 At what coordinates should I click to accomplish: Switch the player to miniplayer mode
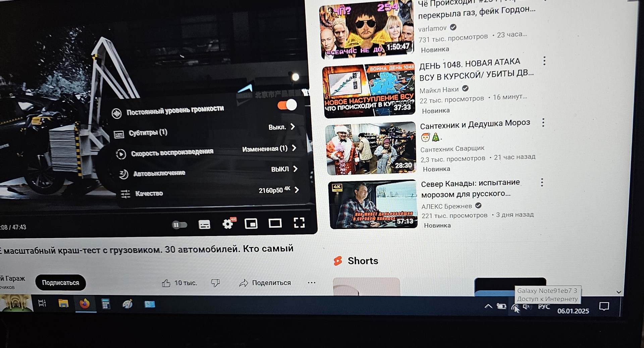[251, 223]
